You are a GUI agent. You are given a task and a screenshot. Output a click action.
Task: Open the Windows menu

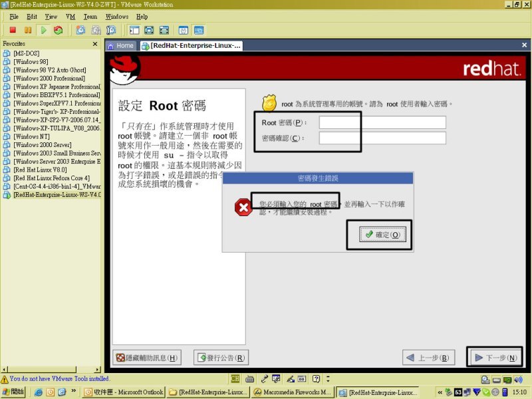tap(117, 16)
